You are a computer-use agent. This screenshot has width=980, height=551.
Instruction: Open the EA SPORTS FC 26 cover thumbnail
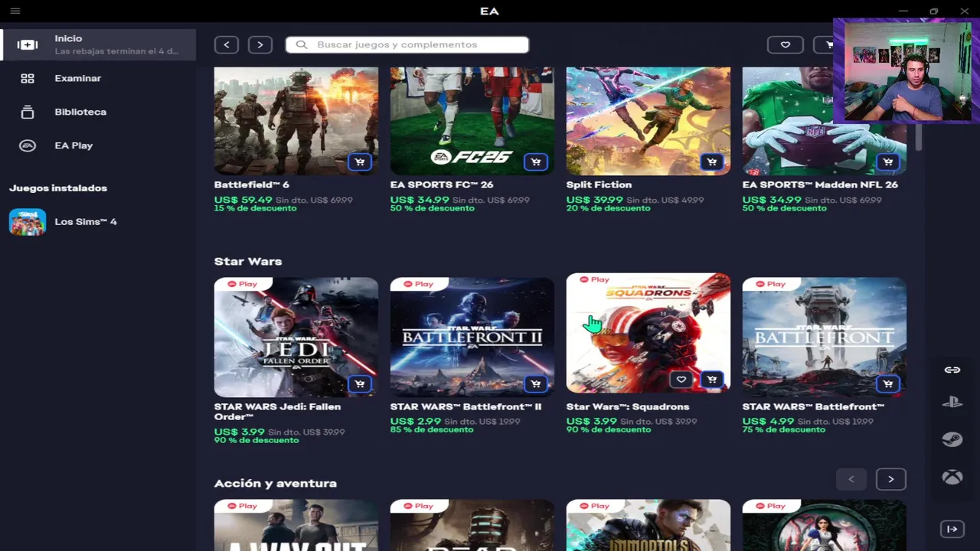click(x=472, y=121)
